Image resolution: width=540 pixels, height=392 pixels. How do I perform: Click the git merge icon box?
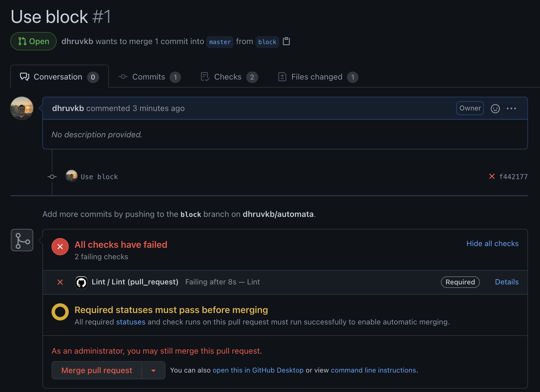(x=22, y=240)
